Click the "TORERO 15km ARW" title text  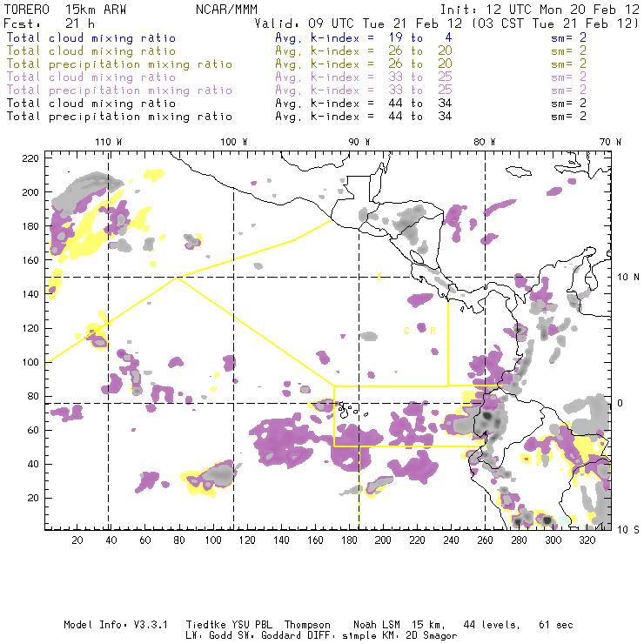tap(65, 10)
